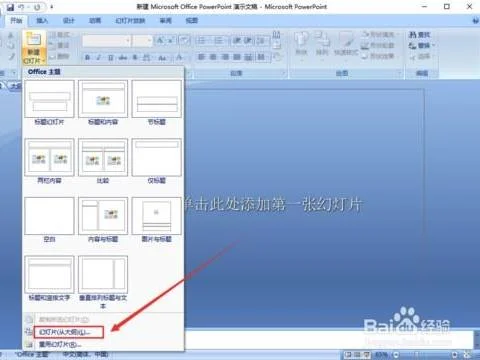Screen dimensions: 480x360
Task: Click the Numbering list icon
Action: 219,41
